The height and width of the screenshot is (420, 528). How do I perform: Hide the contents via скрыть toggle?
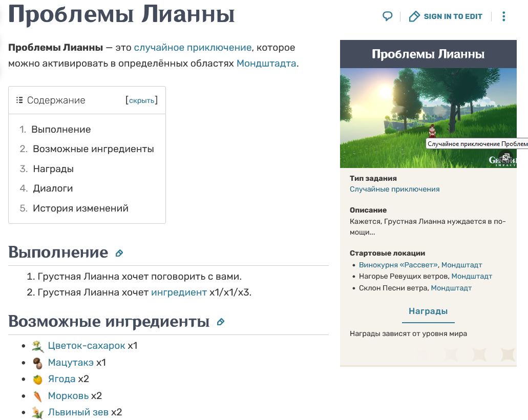[141, 100]
